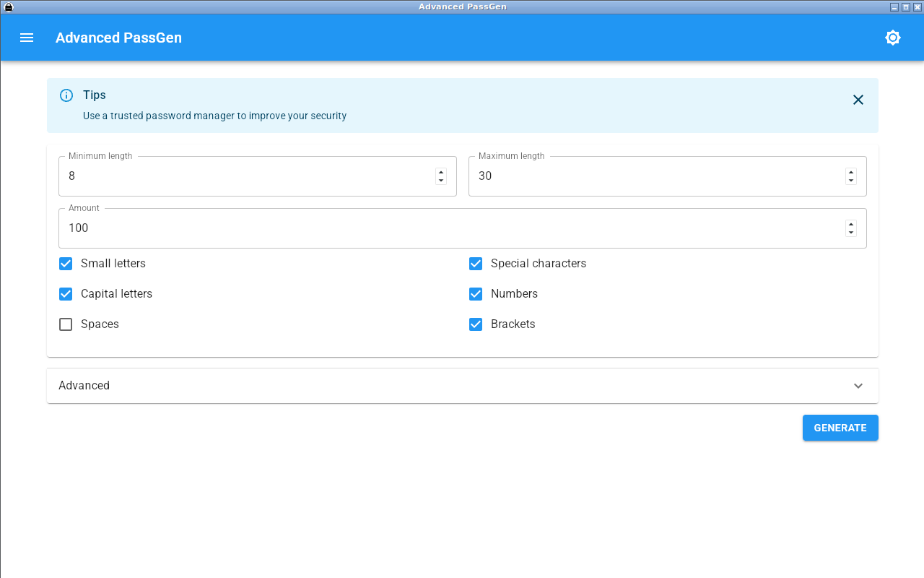Minimize the Advanced PassGen window
Screen dimensions: 924x578
pyautogui.click(x=894, y=7)
